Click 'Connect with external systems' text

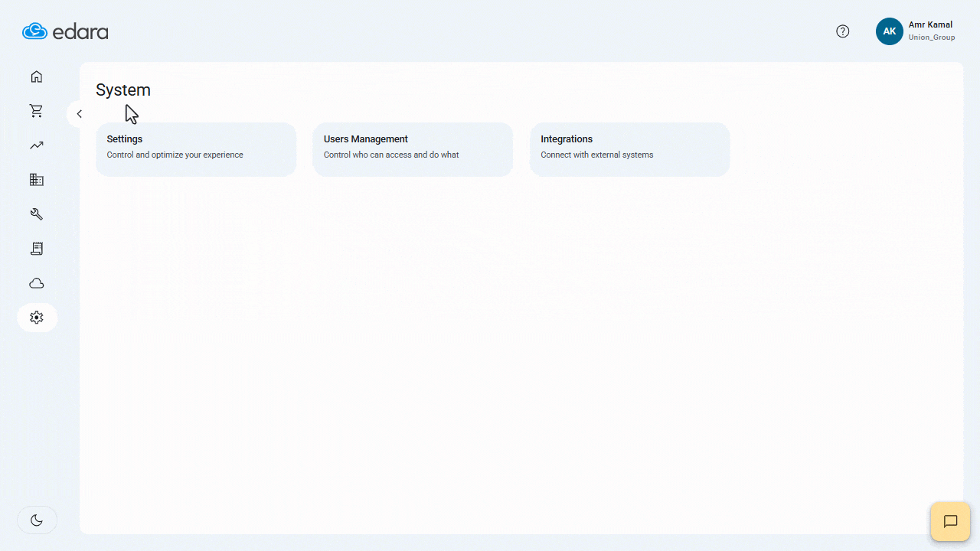[x=597, y=155]
